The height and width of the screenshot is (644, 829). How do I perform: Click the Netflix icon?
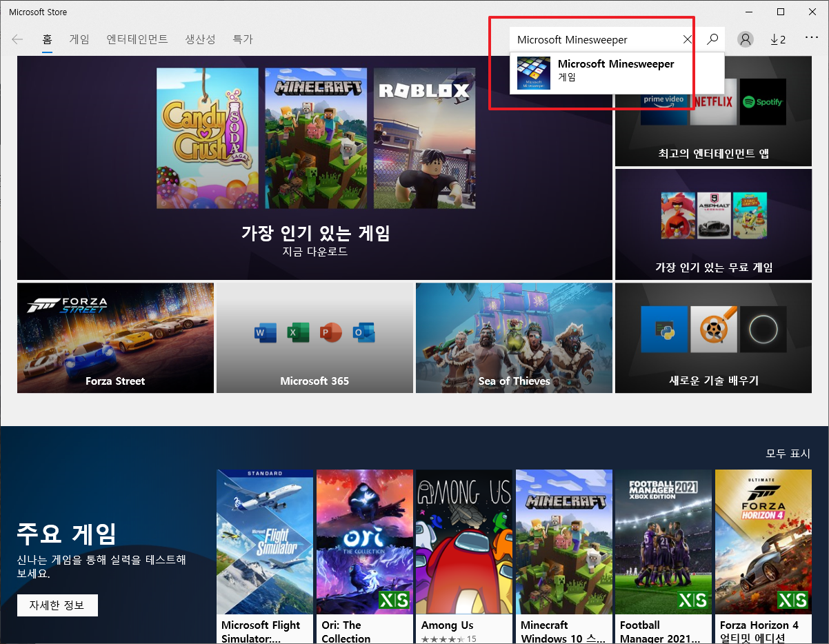tap(713, 102)
